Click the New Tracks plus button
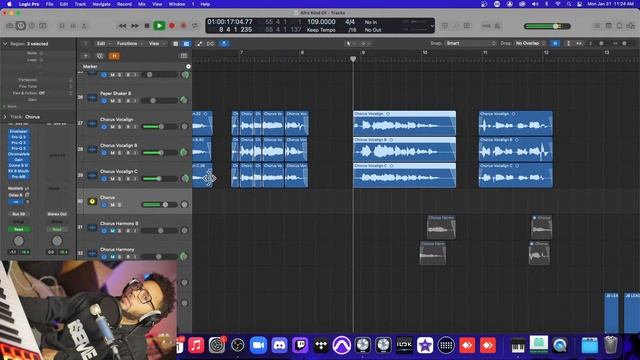This screenshot has height=360, width=640. (86, 56)
